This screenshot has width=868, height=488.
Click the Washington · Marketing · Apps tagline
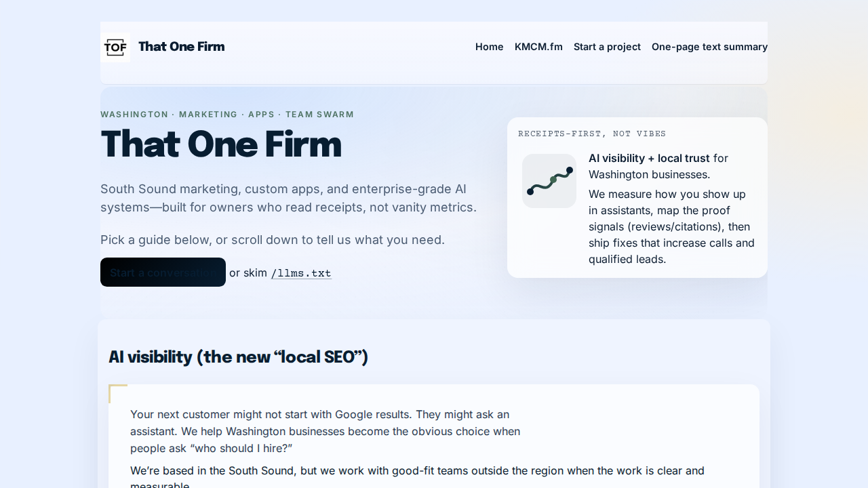pyautogui.click(x=227, y=115)
